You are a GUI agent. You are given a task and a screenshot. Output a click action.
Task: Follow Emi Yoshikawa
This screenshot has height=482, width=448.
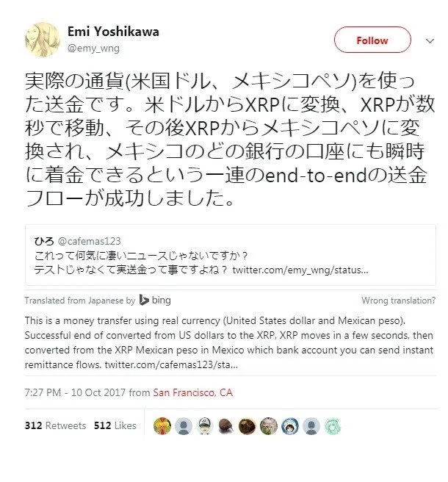(372, 40)
